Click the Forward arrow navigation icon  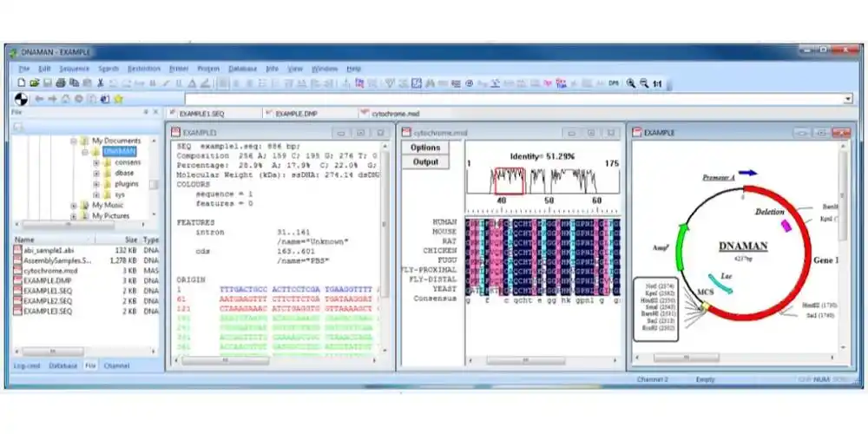(52, 99)
